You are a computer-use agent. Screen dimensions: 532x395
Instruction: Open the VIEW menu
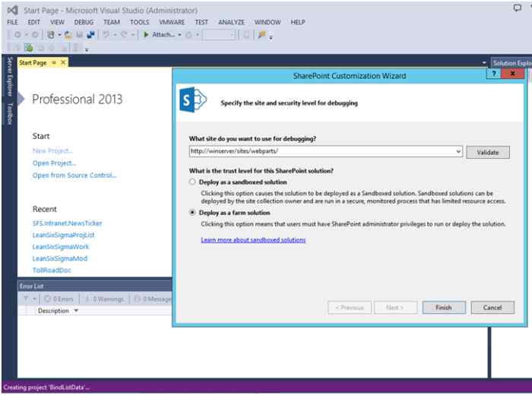pyautogui.click(x=57, y=22)
